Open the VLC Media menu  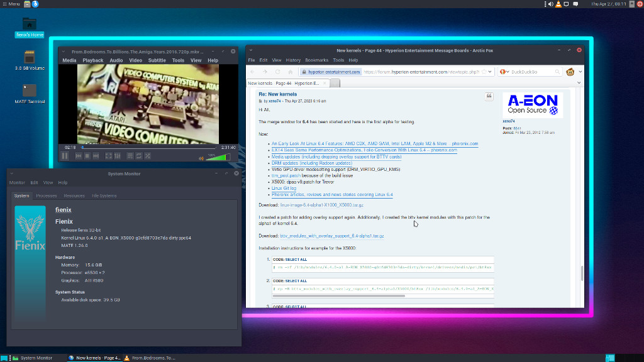pos(69,60)
